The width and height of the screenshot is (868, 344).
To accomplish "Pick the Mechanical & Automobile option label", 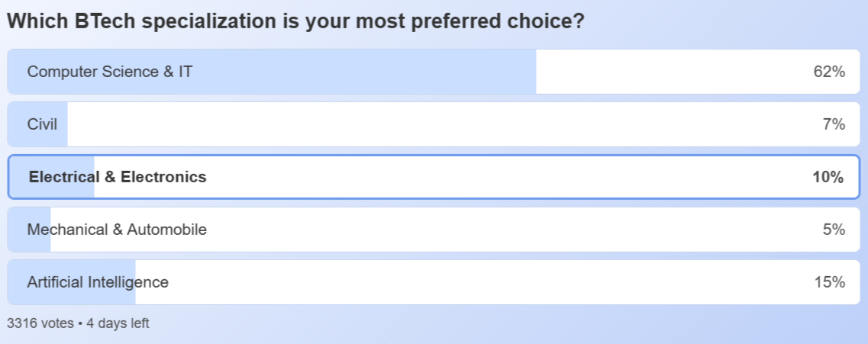I will tap(117, 230).
